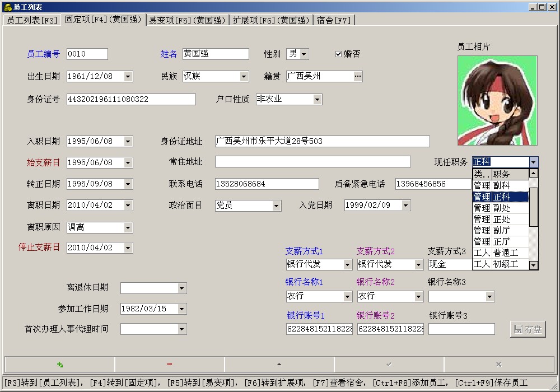Choose 普通工 from the 职务 list

(x=506, y=253)
